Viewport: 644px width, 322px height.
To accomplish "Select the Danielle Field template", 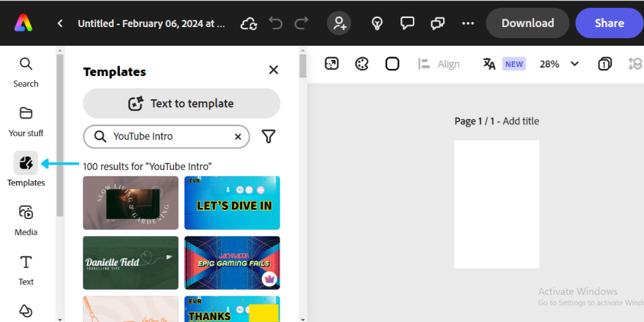I will [131, 263].
